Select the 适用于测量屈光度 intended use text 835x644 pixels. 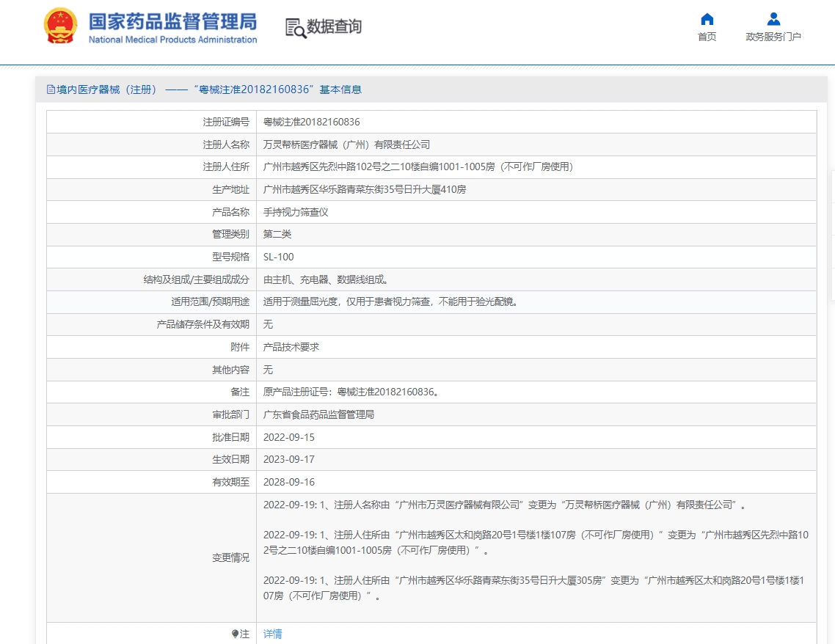pos(390,301)
